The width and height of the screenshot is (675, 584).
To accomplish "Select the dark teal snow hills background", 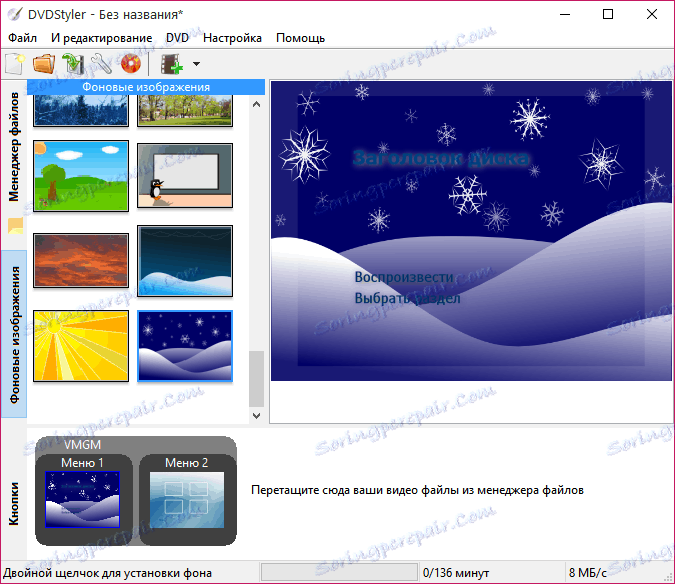I will click(185, 261).
